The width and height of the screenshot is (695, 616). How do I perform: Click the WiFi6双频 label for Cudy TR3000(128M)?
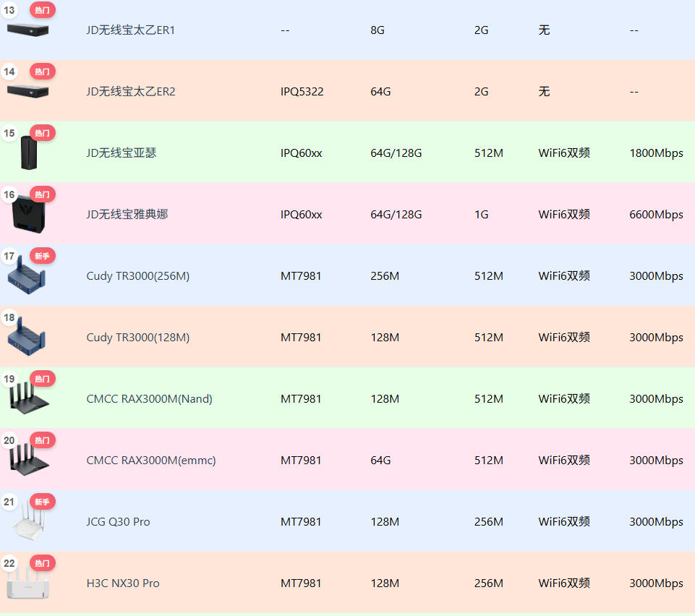tap(564, 337)
